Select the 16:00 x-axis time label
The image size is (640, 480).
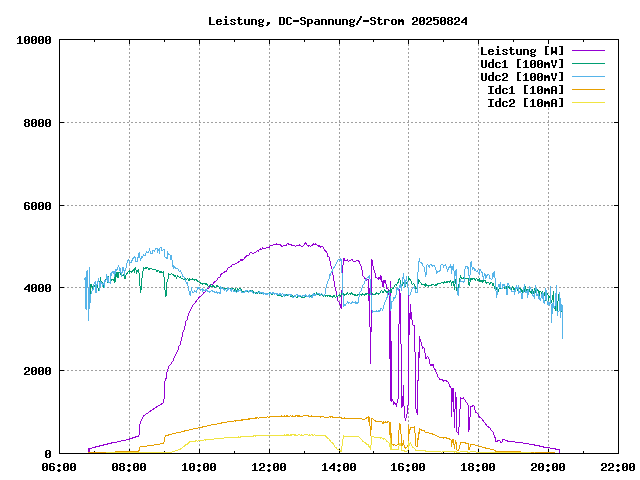(x=408, y=467)
